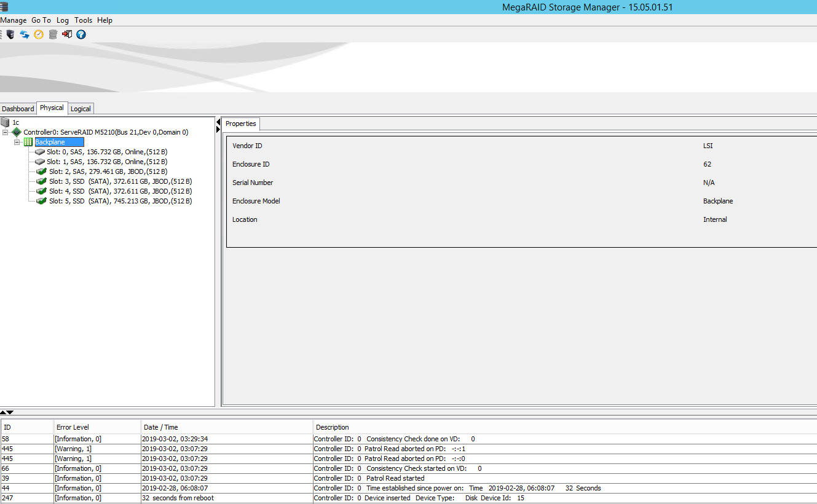Collapse left pane using the left-pointing splitter arrow
The width and height of the screenshot is (817, 504).
[x=218, y=122]
